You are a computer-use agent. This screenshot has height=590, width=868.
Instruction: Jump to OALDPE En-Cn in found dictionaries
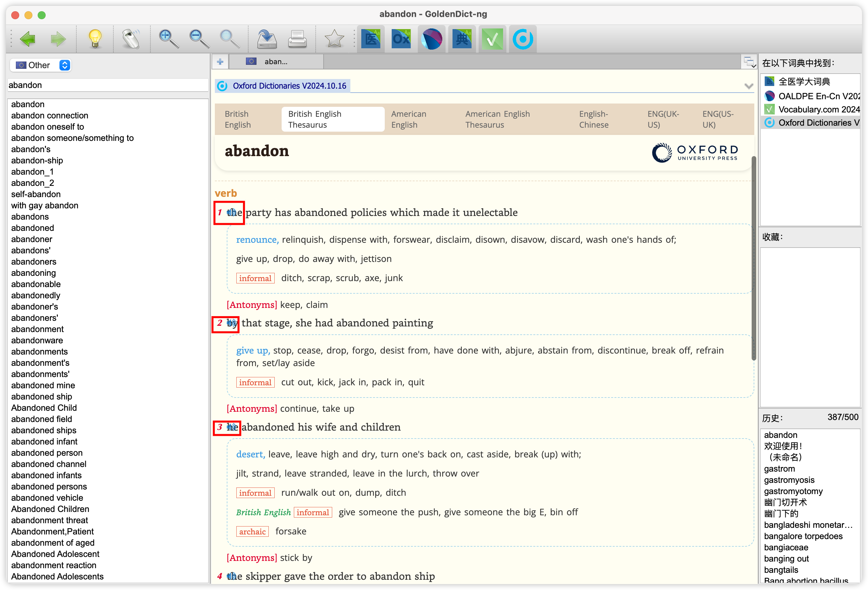810,96
